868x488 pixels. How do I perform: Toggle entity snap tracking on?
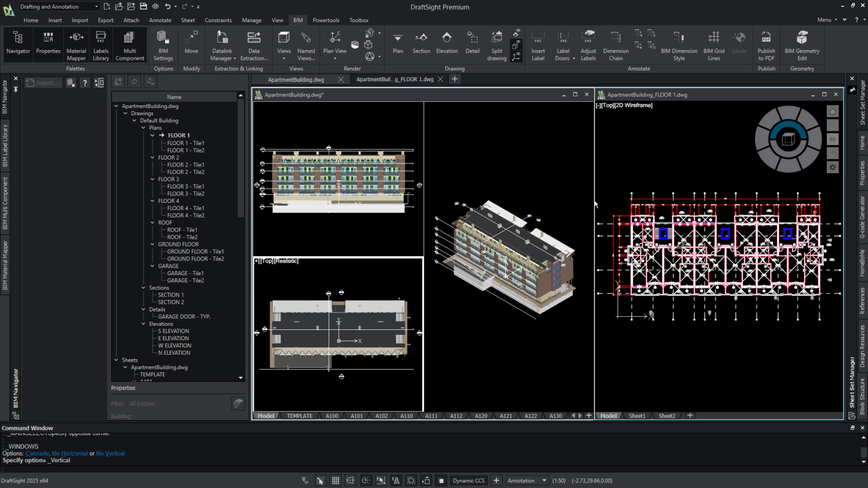(396, 480)
